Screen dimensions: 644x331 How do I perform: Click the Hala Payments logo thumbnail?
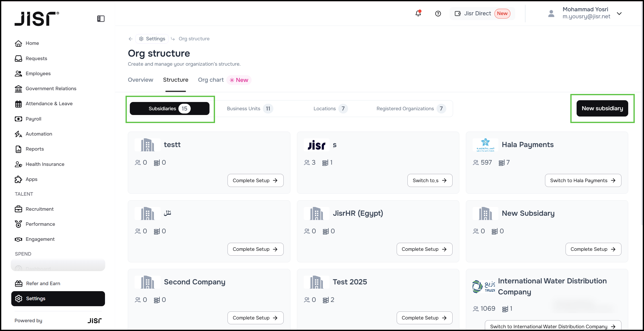pos(485,145)
